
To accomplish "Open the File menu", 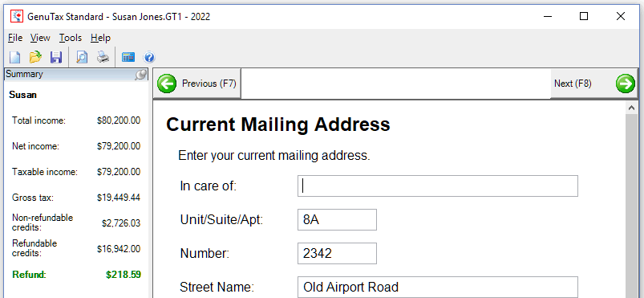I will click(x=15, y=38).
